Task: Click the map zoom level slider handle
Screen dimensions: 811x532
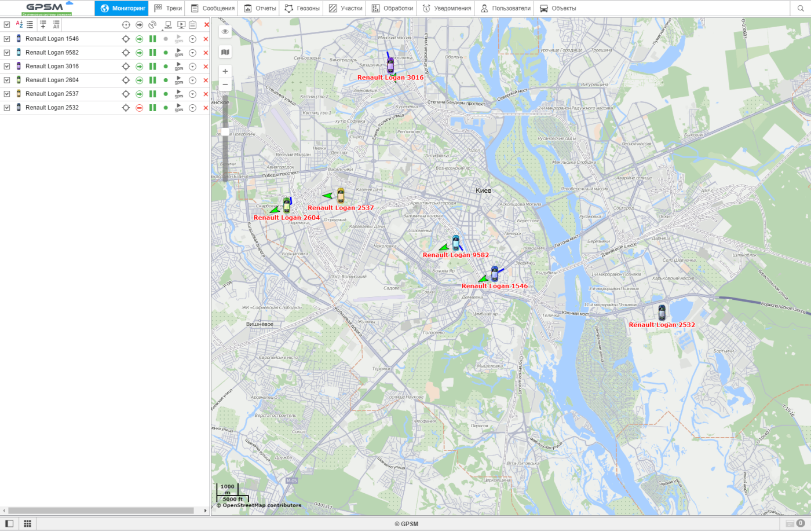Action: (225, 132)
